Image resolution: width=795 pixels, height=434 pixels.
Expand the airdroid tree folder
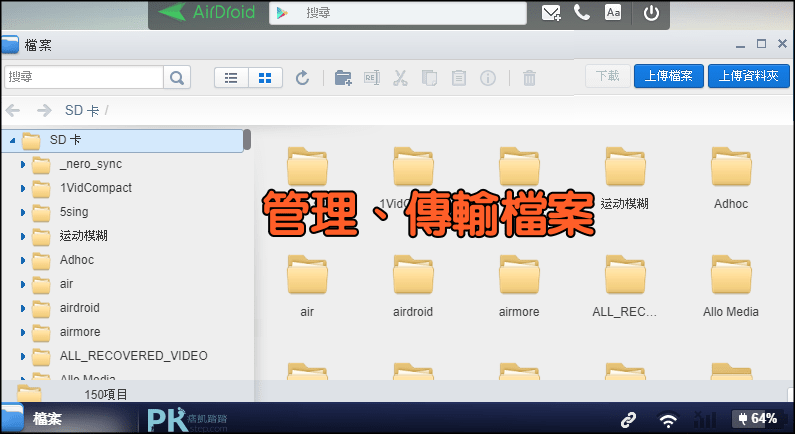[23, 308]
